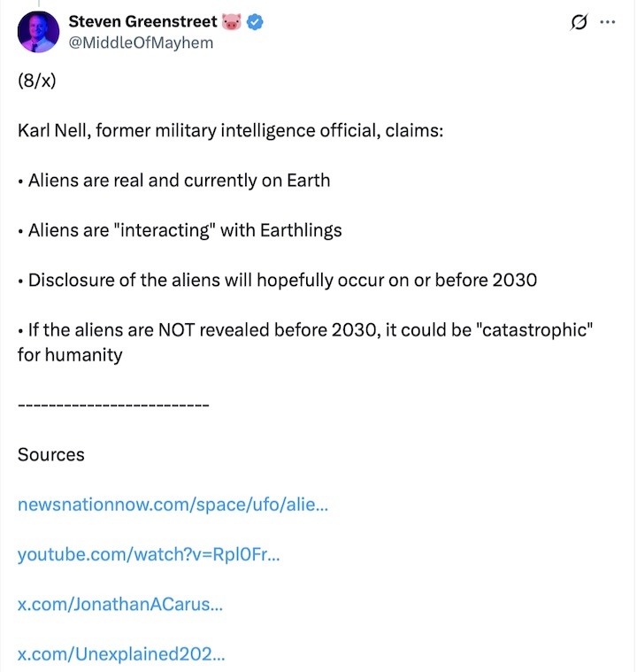637x672 pixels.
Task: Click the 'If the aliens are NOT revealed' line
Action: [x=304, y=330]
